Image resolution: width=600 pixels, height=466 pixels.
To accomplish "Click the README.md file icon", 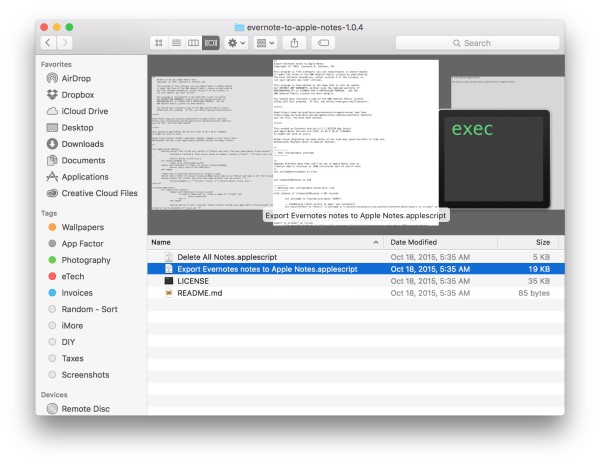I will (x=169, y=293).
